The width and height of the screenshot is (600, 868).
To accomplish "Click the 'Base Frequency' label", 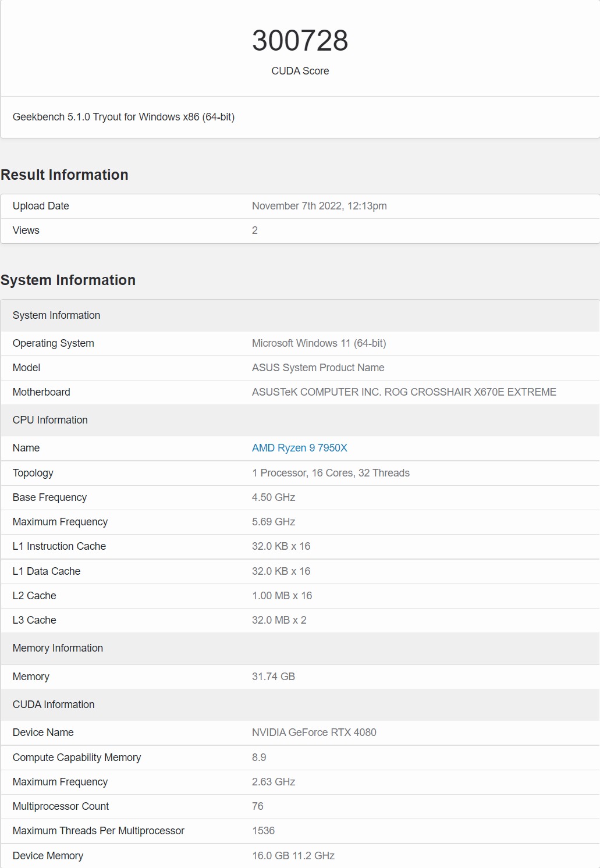I will click(49, 497).
